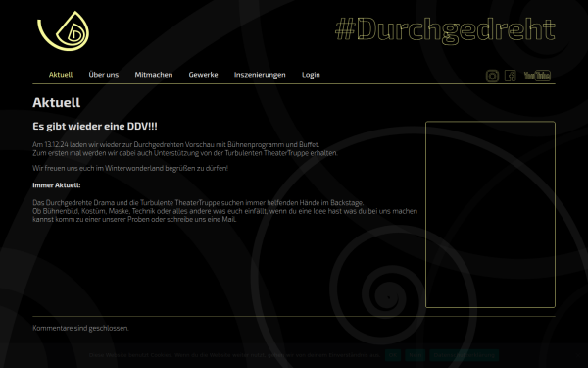Click the #Durchgedreht site title

click(445, 30)
